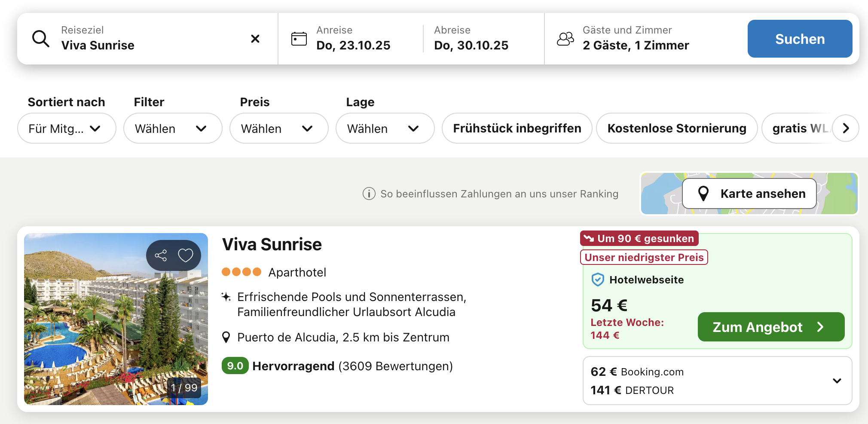Open the Lage Wählen dropdown
The image size is (868, 424).
pyautogui.click(x=385, y=128)
